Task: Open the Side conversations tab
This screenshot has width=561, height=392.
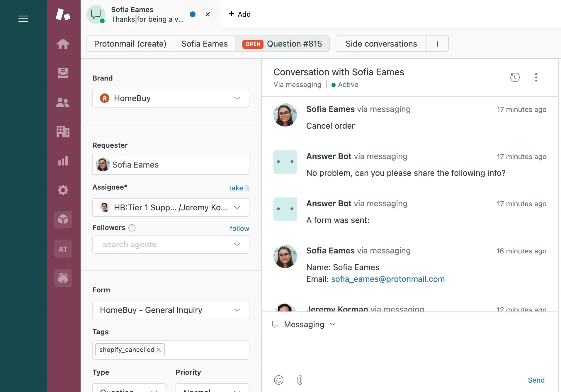Action: click(381, 44)
